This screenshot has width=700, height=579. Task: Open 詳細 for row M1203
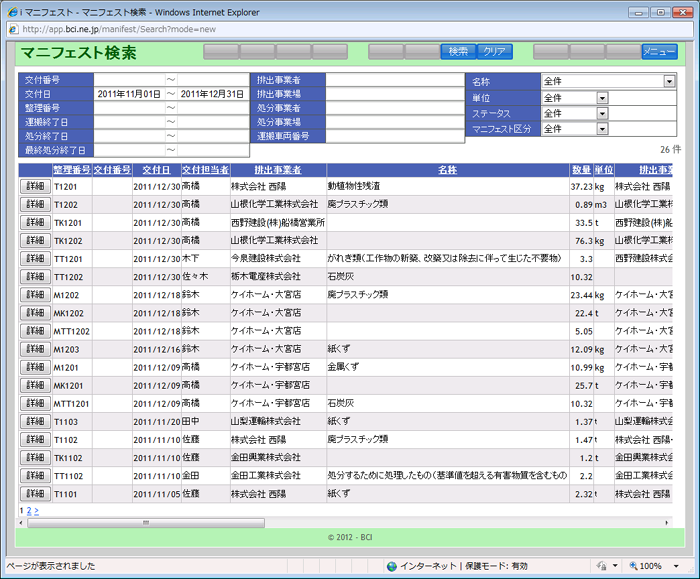35,349
